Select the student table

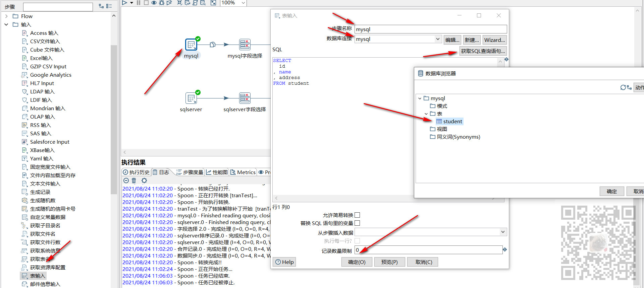coord(449,121)
